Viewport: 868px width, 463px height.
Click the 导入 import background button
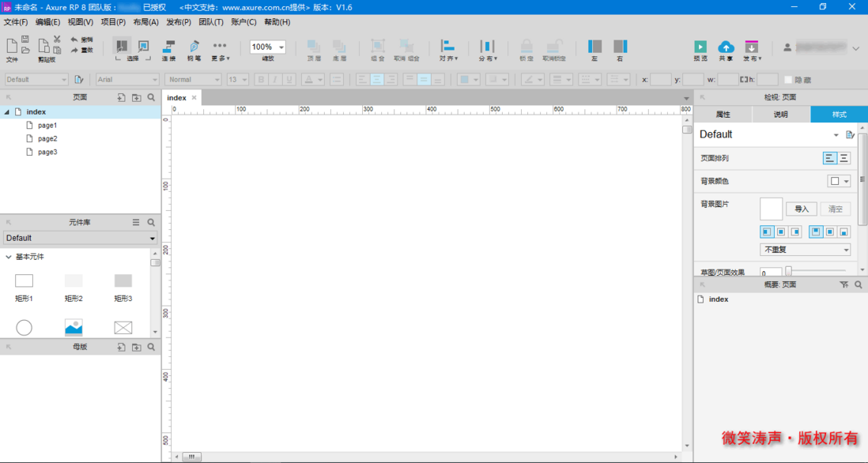pos(801,209)
